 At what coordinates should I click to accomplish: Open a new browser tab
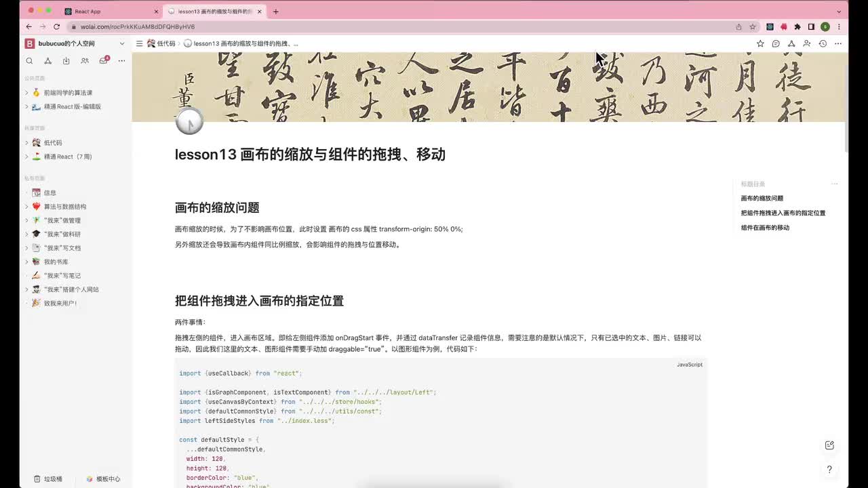coord(275,12)
